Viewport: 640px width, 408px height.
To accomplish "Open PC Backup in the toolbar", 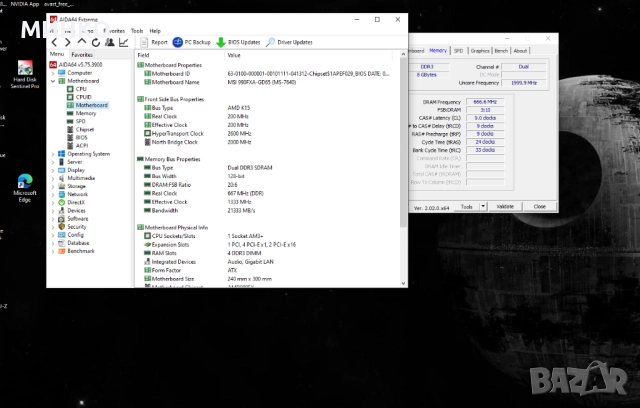I will point(191,42).
